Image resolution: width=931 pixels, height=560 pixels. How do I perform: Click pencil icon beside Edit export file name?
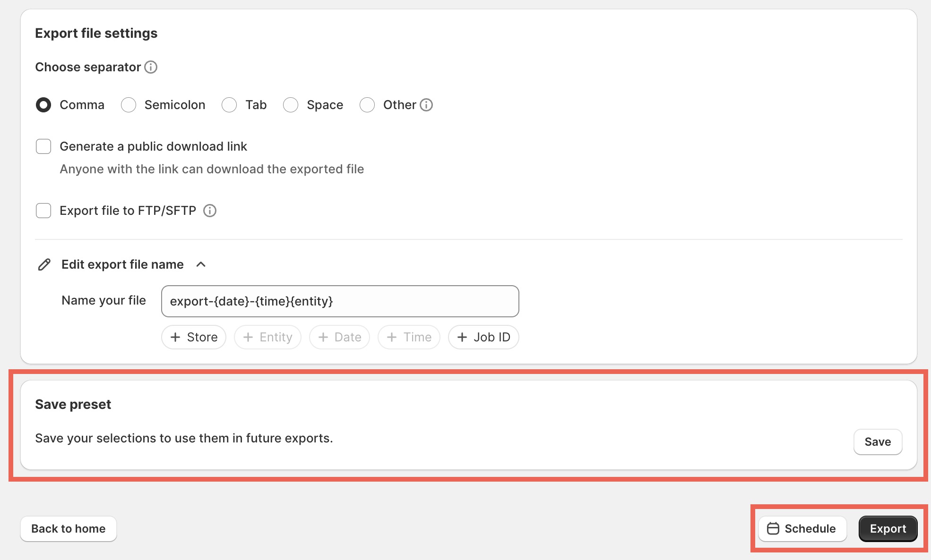(x=44, y=264)
